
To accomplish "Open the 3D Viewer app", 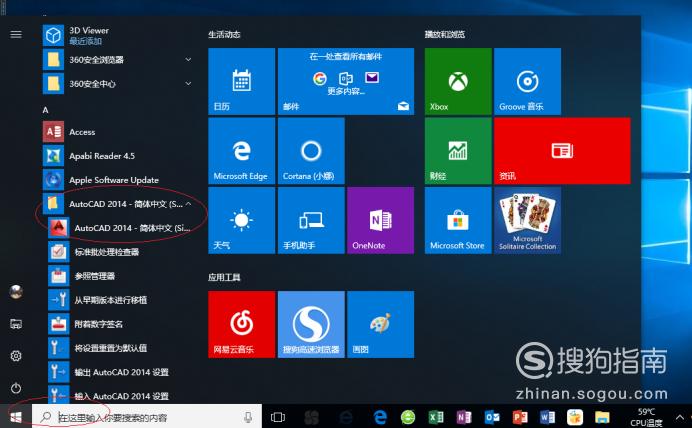I will (117, 35).
